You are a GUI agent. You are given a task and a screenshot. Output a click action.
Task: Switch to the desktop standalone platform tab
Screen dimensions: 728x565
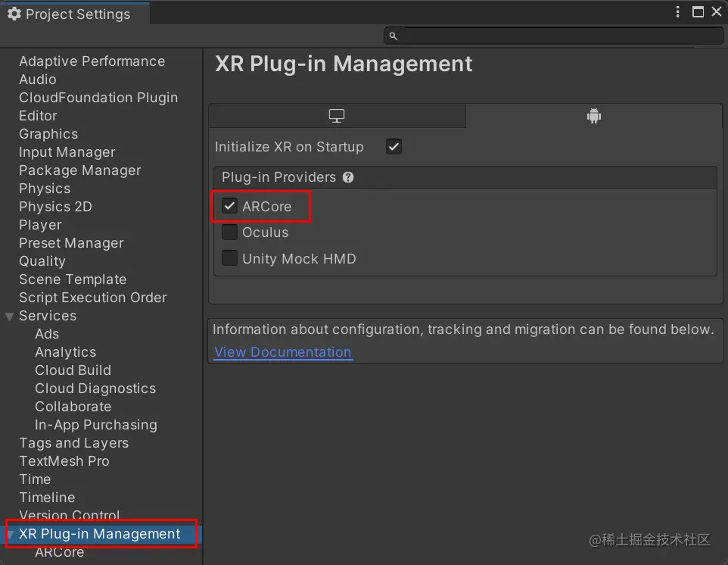coord(337,116)
